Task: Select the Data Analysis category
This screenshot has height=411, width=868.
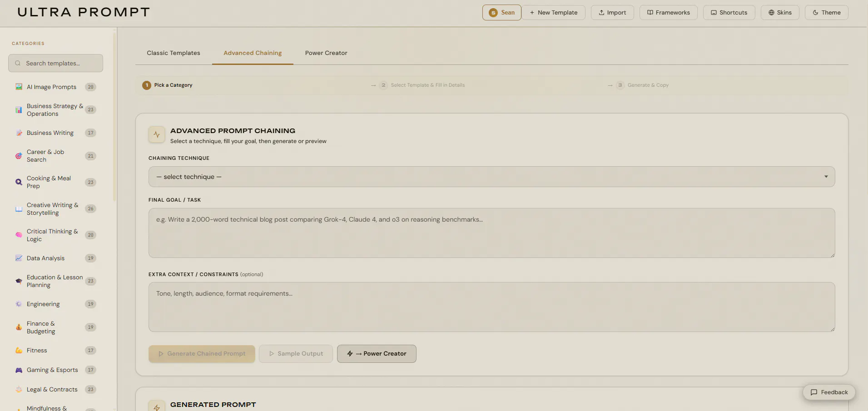Action: point(55,258)
